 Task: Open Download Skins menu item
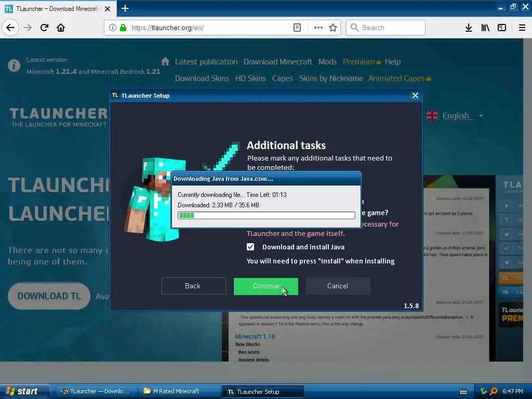click(x=202, y=78)
